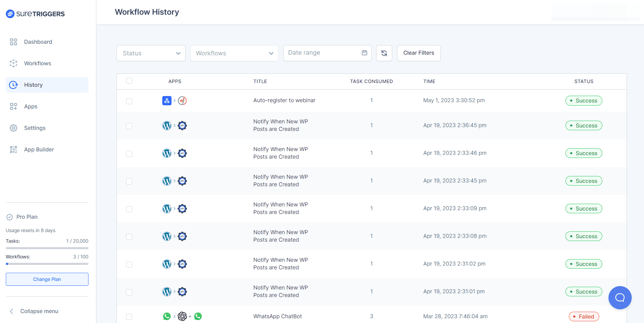
Task: Open Settings from the sidebar
Action: coord(35,128)
